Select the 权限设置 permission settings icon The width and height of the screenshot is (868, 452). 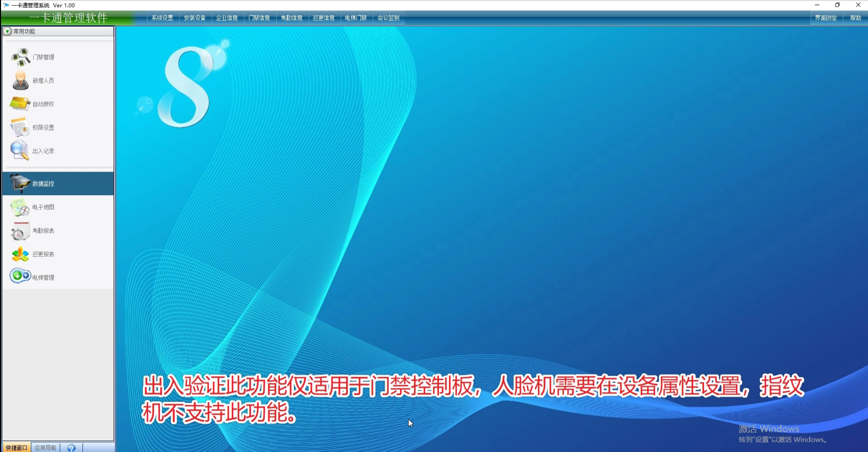[20, 127]
